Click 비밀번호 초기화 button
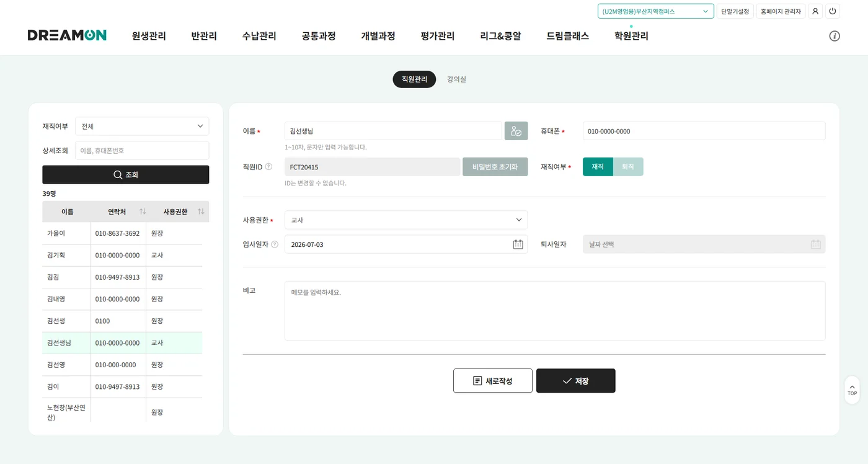 click(495, 167)
